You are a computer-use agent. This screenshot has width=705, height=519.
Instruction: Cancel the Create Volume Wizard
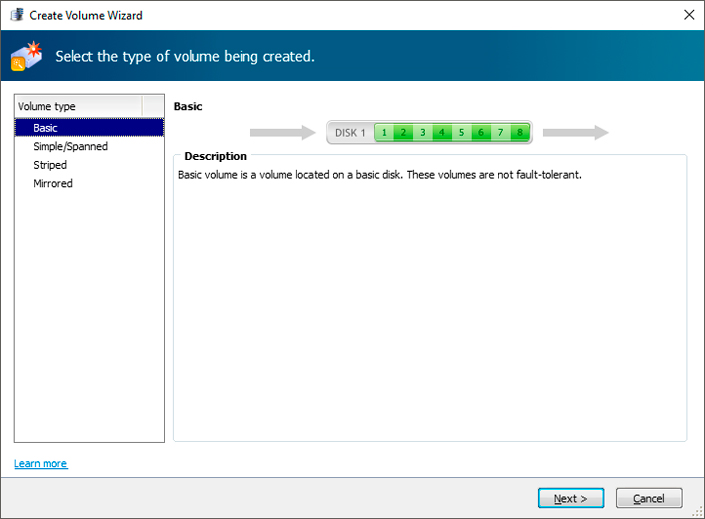click(649, 498)
